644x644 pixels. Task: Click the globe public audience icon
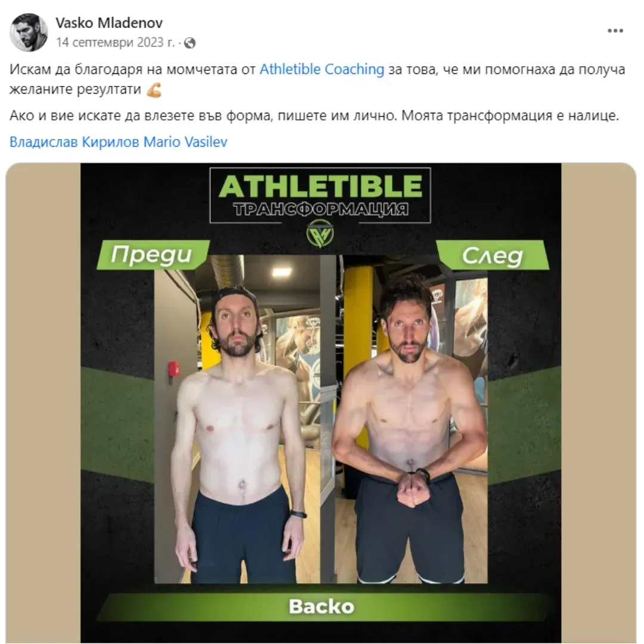[x=190, y=43]
